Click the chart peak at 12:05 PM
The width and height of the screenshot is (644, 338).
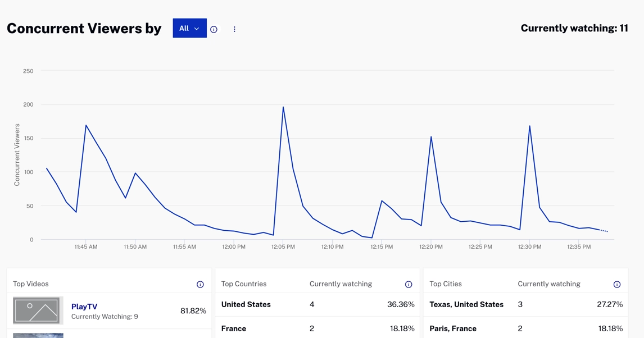pos(283,107)
